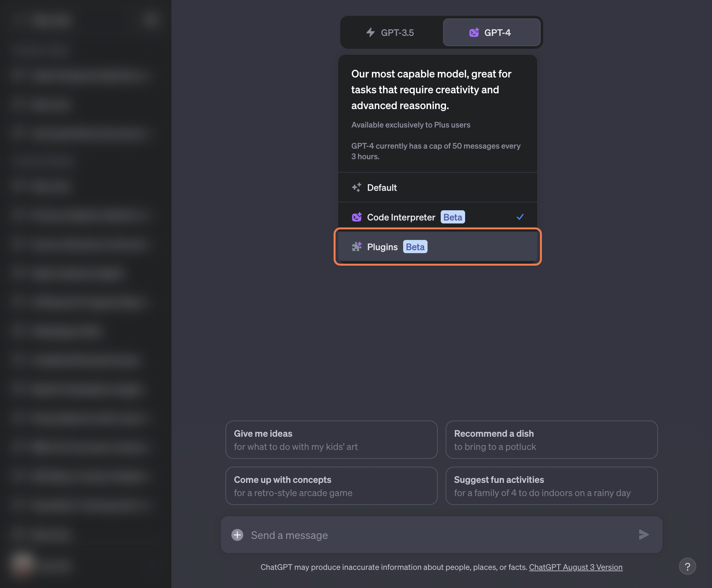Click the Beta badge beside Plugins
Image resolution: width=712 pixels, height=588 pixels.
[415, 247]
